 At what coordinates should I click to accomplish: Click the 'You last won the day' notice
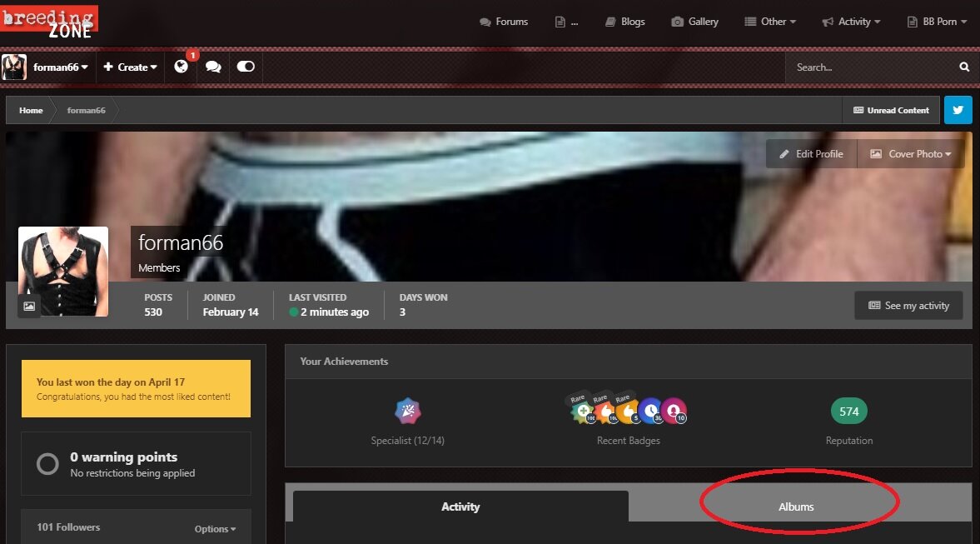pos(137,388)
